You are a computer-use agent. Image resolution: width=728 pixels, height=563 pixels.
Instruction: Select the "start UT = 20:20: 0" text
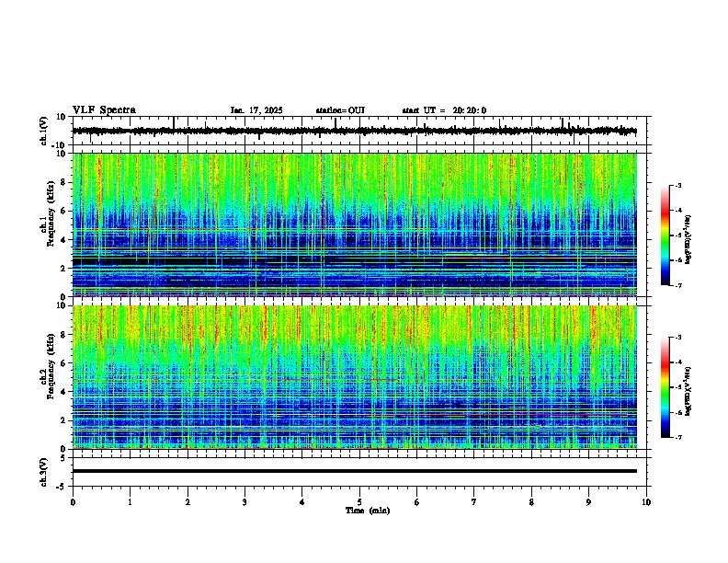[x=444, y=110]
